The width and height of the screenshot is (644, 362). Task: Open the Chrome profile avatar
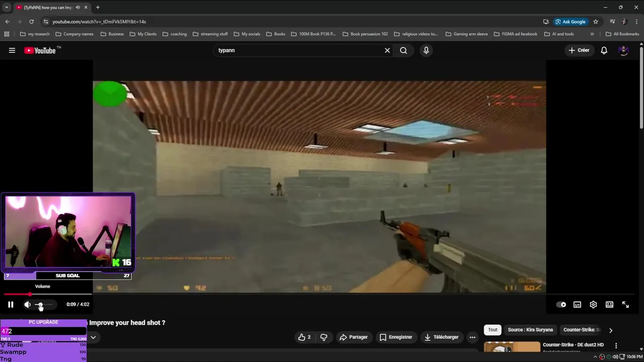624,22
